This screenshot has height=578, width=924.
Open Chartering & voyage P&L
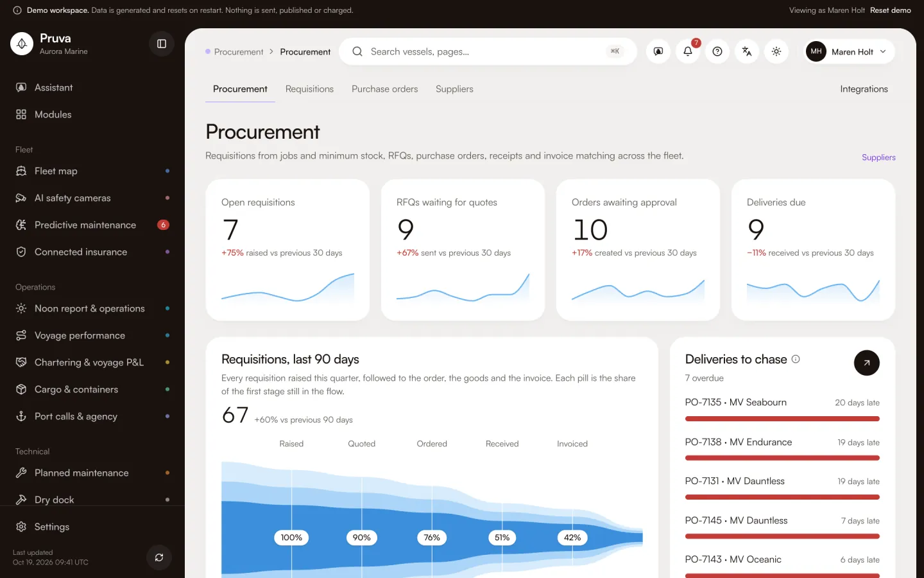point(92,362)
